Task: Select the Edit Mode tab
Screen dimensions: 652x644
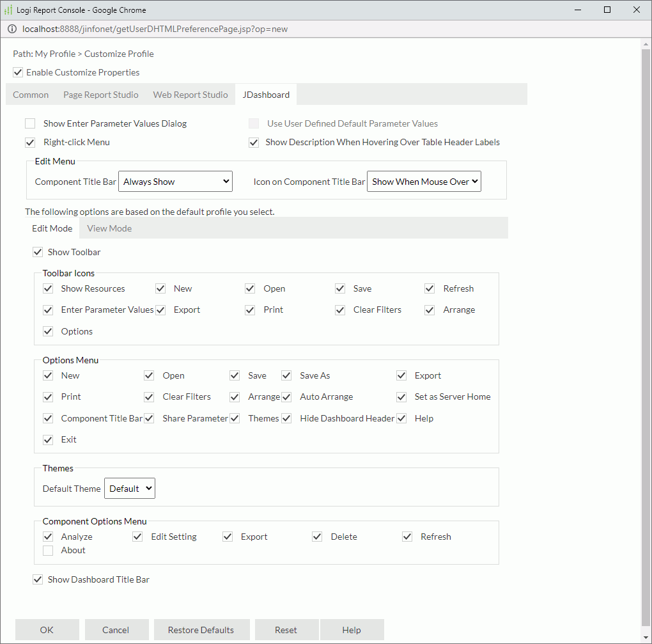Action: coord(52,228)
